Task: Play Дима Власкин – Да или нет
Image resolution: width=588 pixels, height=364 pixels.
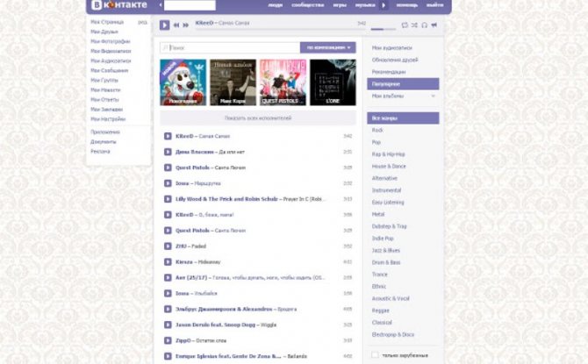Action: 168,152
